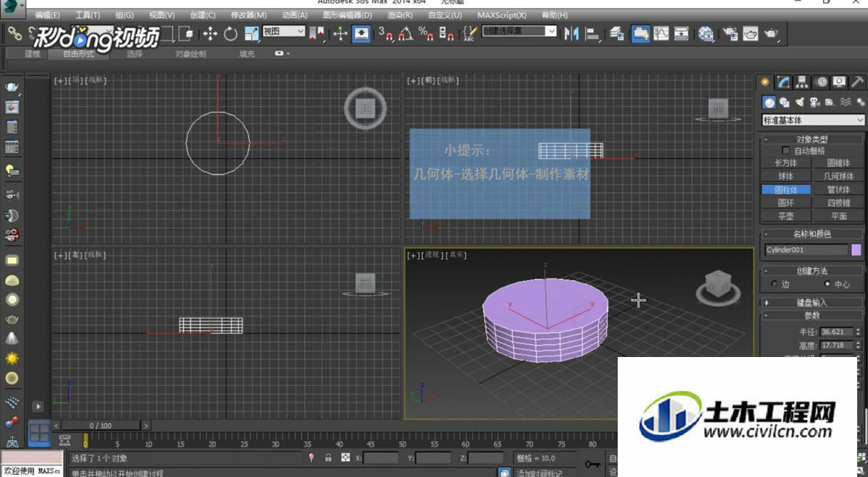This screenshot has width=868, height=477.
Task: Select the Helpers category icon
Action: point(829,103)
